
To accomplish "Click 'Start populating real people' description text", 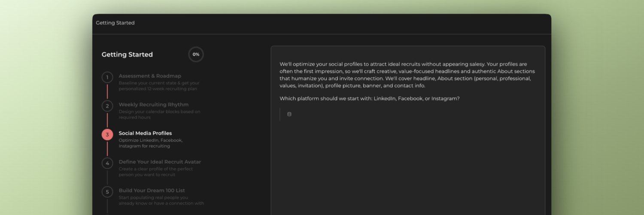I will tap(161, 200).
